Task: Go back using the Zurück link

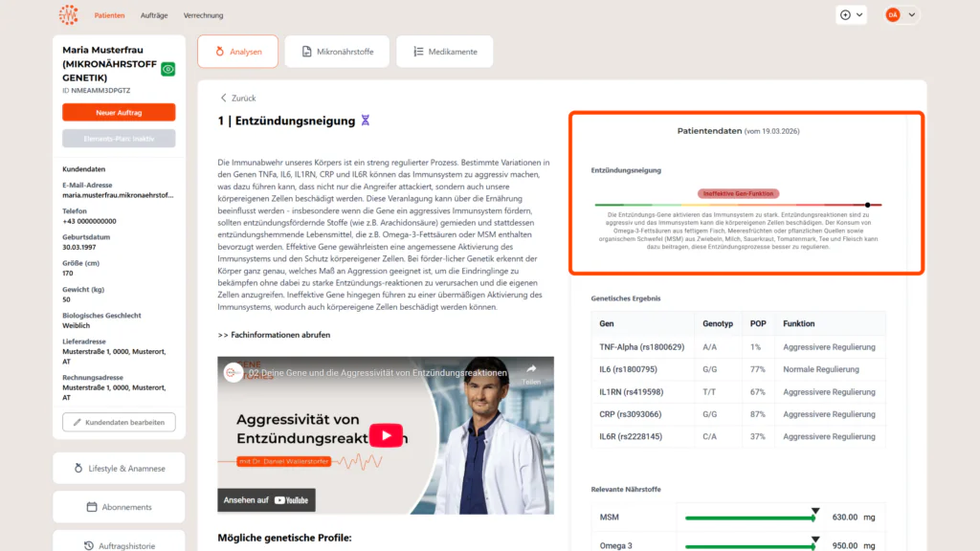Action: [237, 98]
